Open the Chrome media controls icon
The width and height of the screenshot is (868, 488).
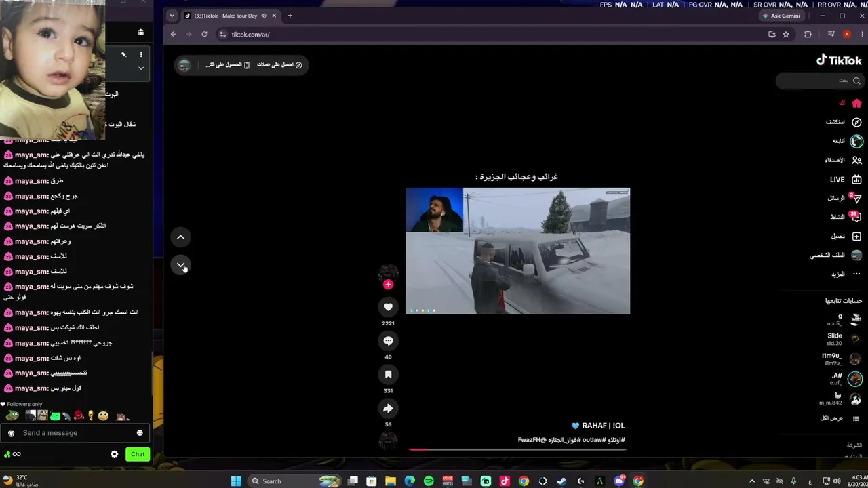(x=831, y=34)
